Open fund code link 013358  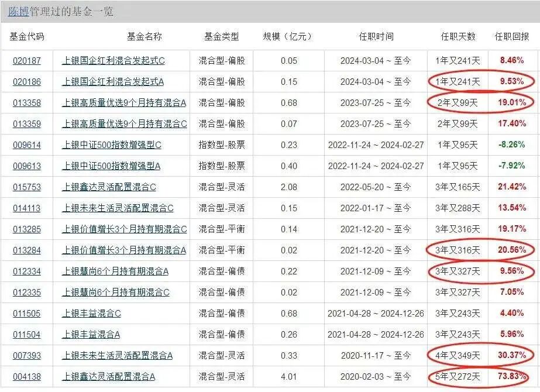27,103
